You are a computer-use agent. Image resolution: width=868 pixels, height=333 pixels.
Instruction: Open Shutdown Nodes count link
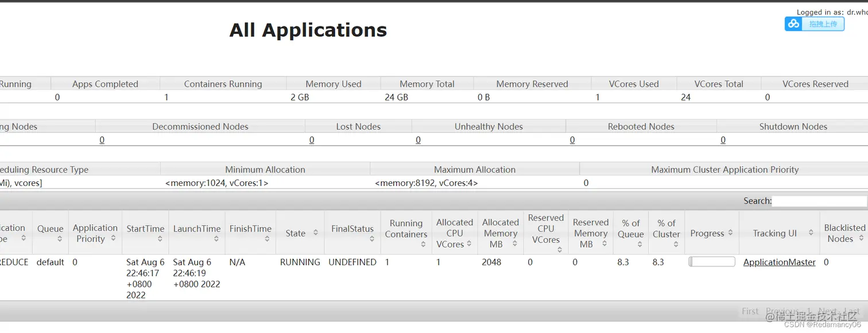pyautogui.click(x=723, y=140)
